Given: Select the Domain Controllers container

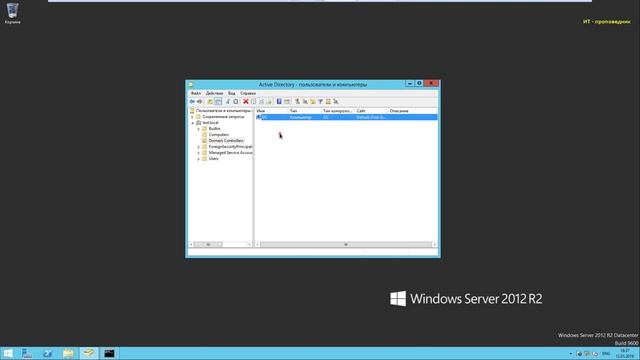Looking at the screenshot, I should [x=226, y=141].
